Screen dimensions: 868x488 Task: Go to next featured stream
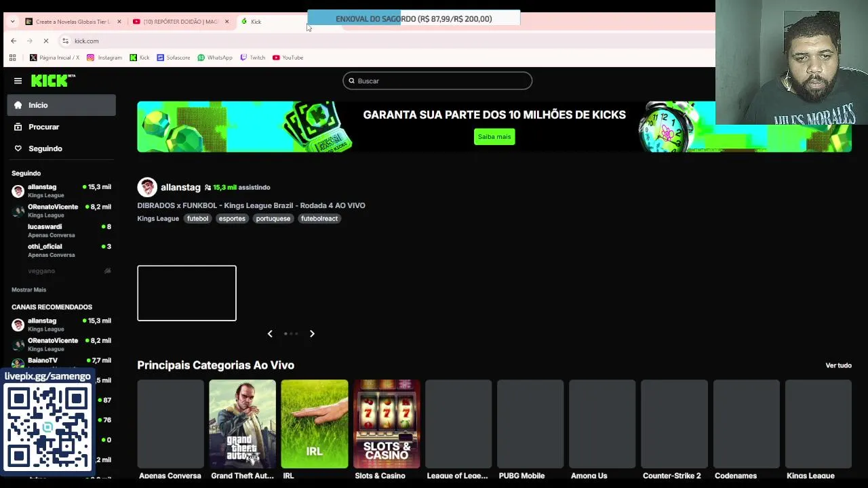pos(312,333)
